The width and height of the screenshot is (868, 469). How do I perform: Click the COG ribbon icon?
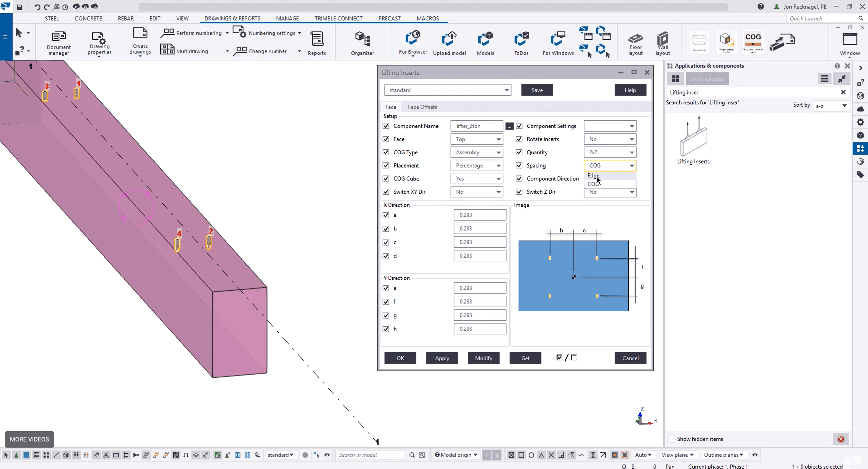tap(753, 41)
